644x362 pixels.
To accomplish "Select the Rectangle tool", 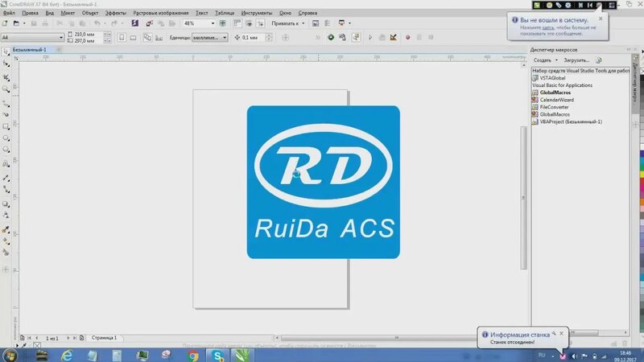I will [6, 126].
